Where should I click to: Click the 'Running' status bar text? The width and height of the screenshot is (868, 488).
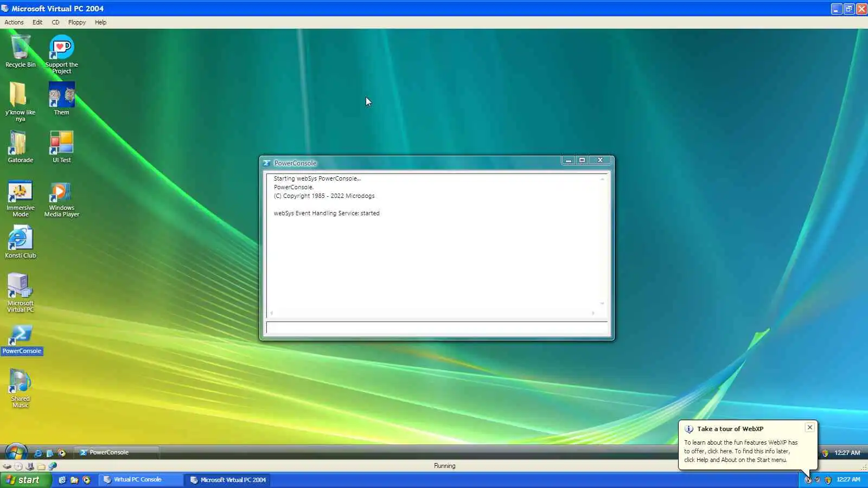point(444,466)
